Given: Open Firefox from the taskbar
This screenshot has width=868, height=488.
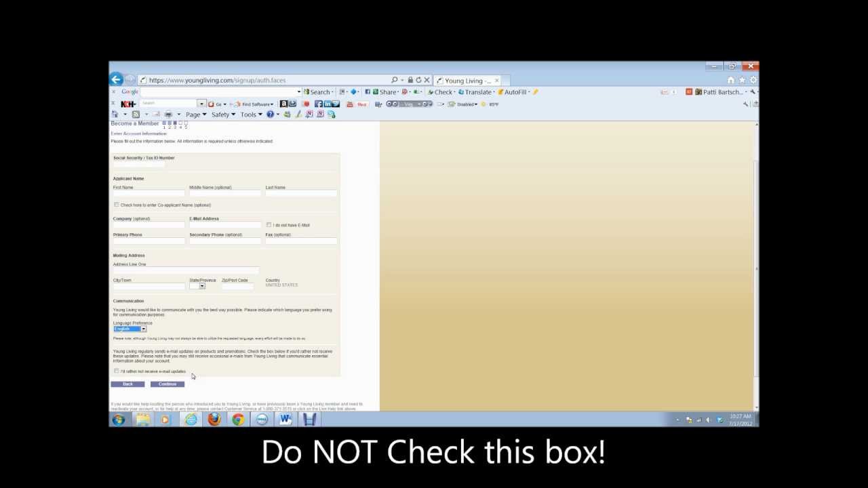Looking at the screenshot, I should 214,420.
